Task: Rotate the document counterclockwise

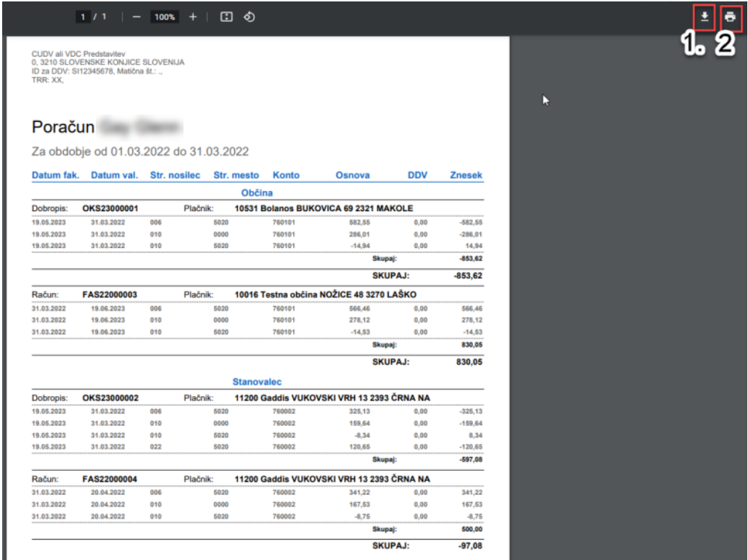Action: click(249, 17)
